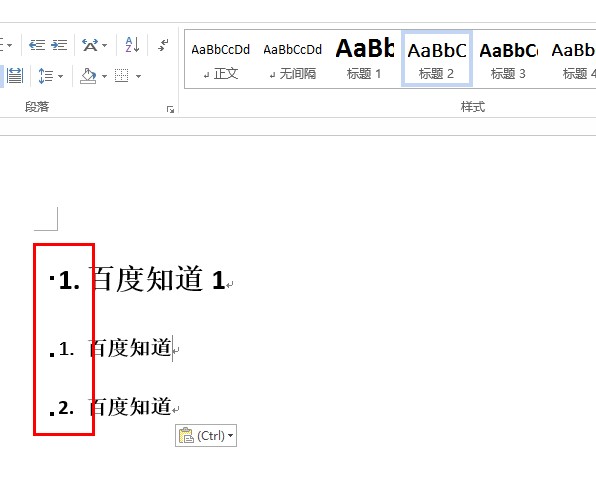The height and width of the screenshot is (493, 596).
Task: Click the second line 1. 百度知道
Action: click(x=115, y=348)
